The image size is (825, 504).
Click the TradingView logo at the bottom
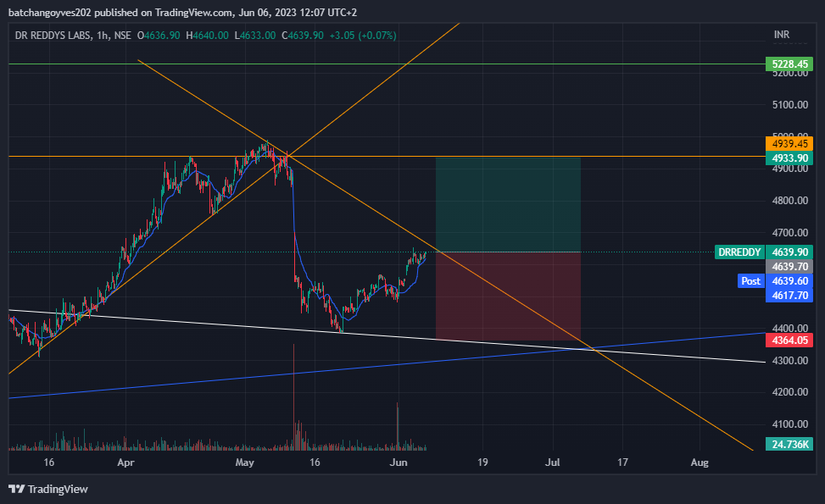47,489
